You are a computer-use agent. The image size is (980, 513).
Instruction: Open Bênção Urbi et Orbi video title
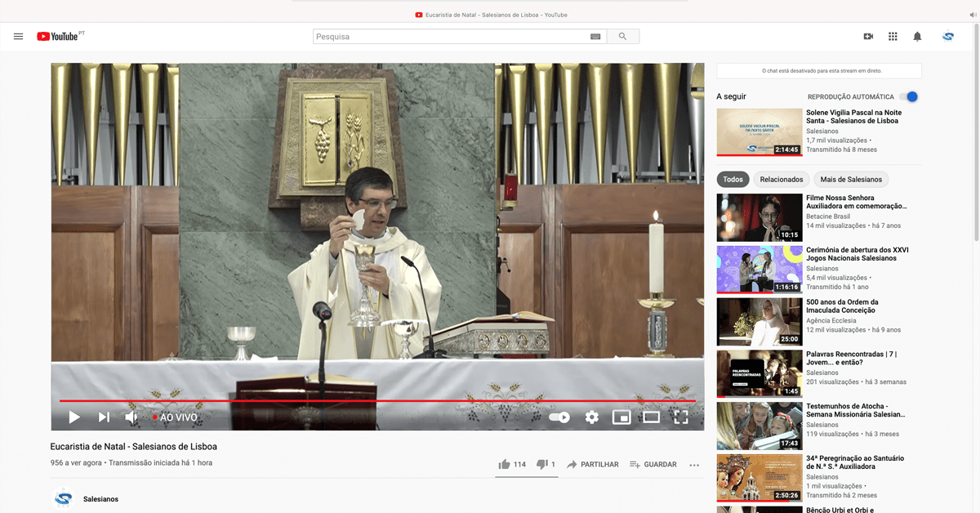(842, 510)
